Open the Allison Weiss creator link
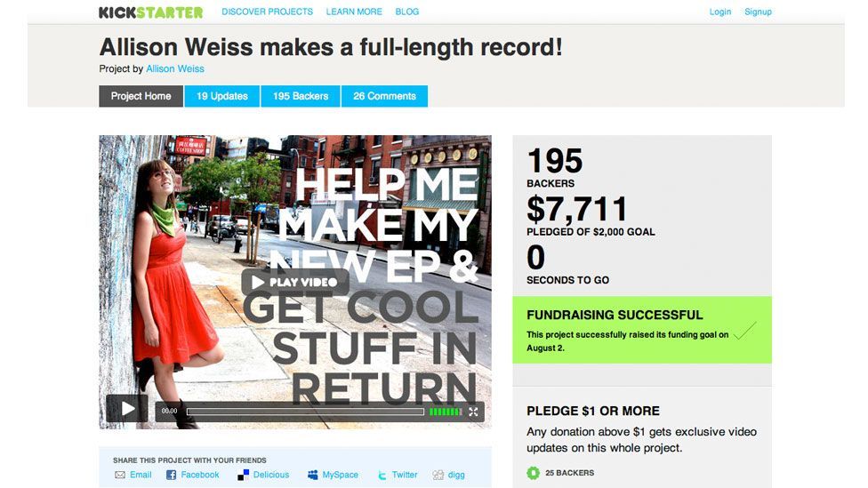 175,68
